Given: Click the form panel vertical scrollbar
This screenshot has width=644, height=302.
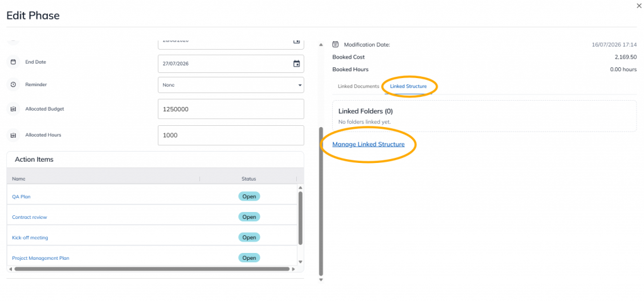Looking at the screenshot, I should (321, 201).
